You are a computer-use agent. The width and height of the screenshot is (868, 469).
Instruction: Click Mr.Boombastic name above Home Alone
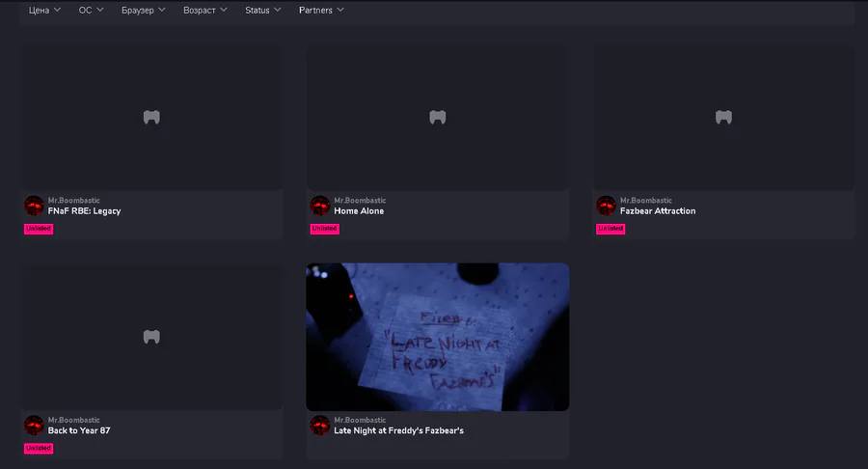[x=360, y=201]
